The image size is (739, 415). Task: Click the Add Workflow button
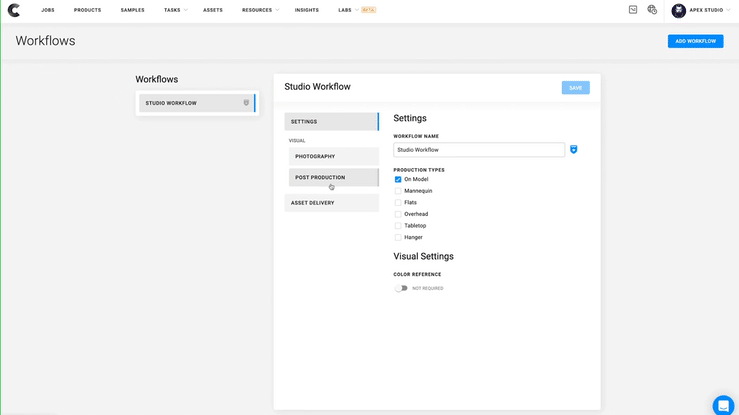(695, 41)
